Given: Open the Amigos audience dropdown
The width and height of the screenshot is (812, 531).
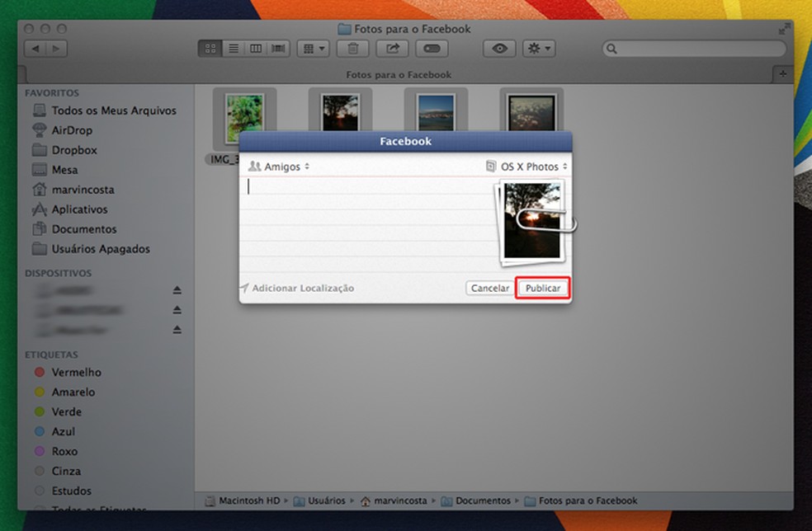Looking at the screenshot, I should click(x=279, y=167).
